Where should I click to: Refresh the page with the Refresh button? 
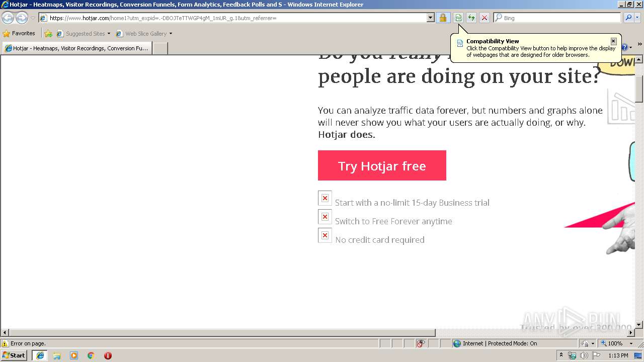point(471,18)
